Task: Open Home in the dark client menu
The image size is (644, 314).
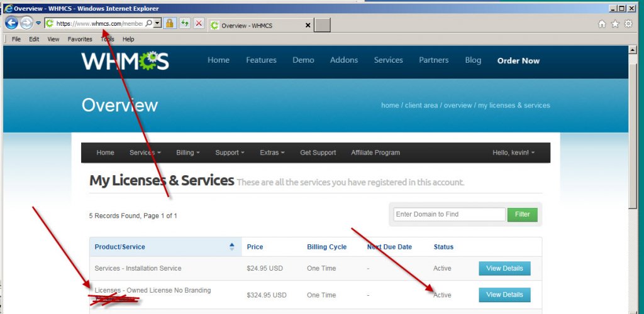Action: pyautogui.click(x=105, y=153)
